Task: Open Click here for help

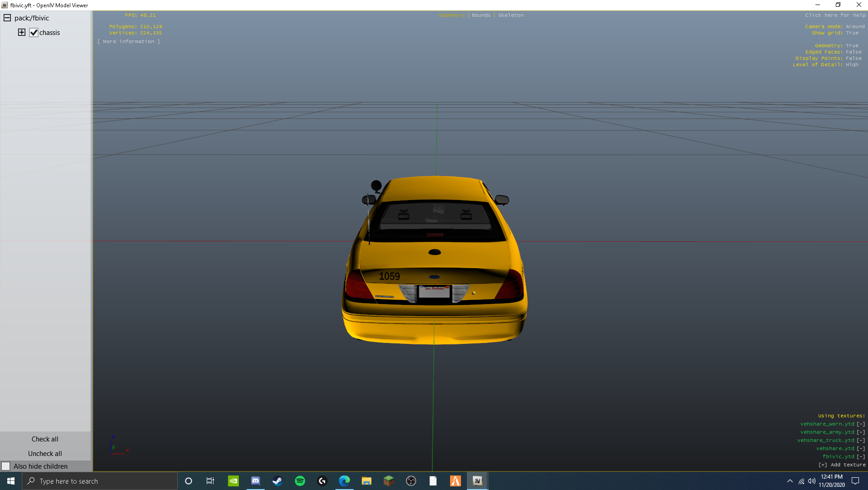Action: 835,15
